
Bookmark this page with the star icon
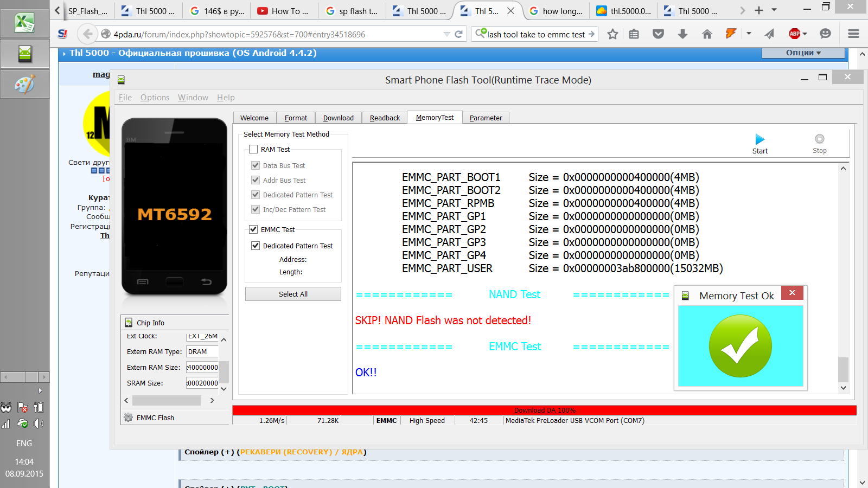pyautogui.click(x=612, y=34)
